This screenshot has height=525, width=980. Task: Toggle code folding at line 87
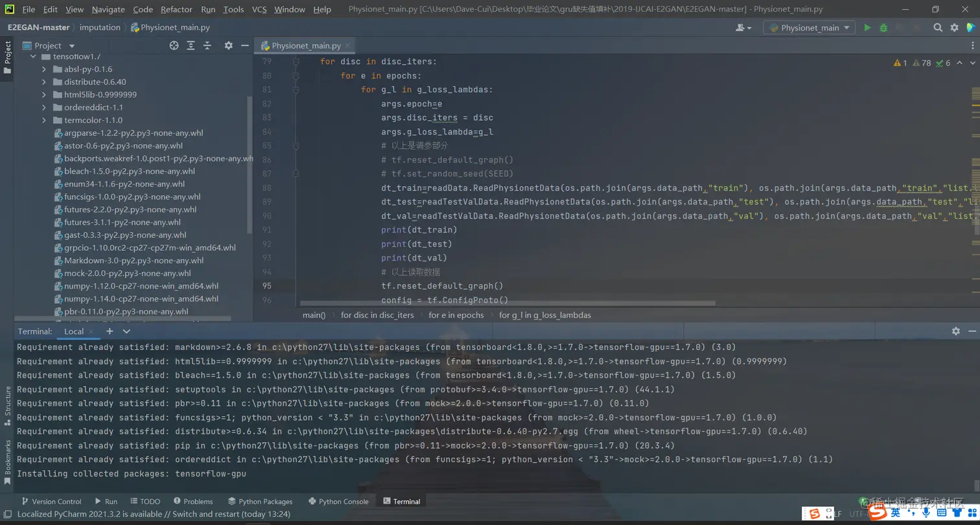point(296,174)
